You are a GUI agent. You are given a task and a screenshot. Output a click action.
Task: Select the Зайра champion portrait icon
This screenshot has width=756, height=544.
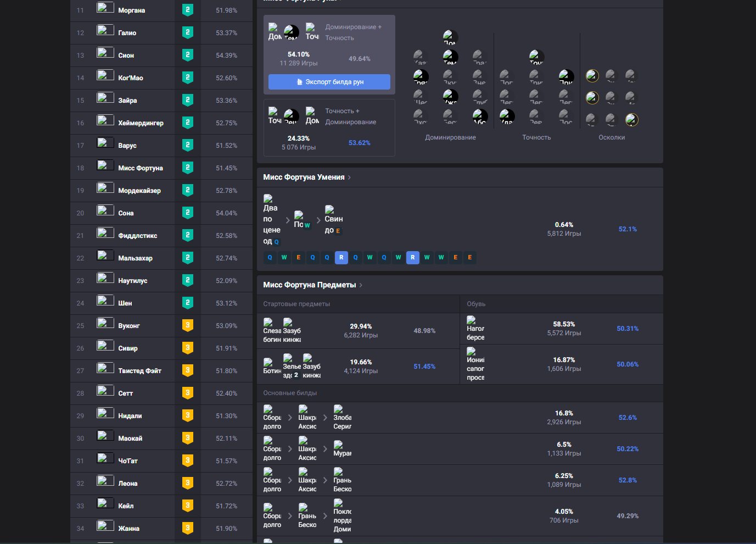(x=105, y=98)
